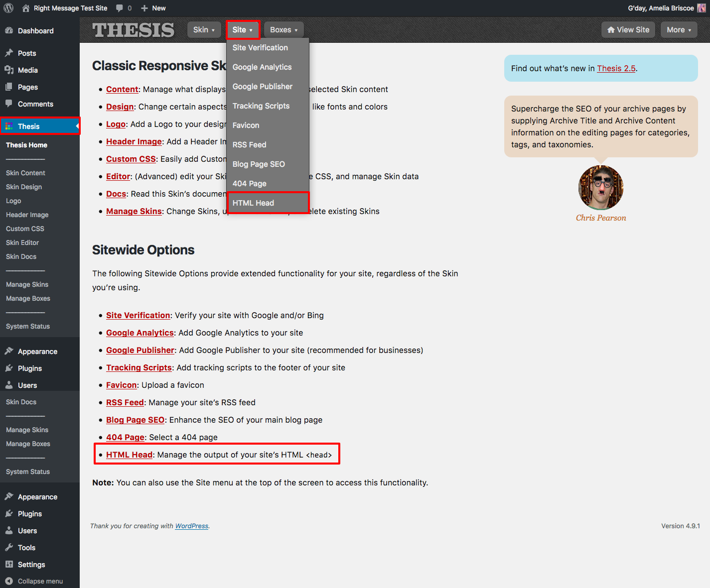Collapse the Site dropdown menu
Screen dimensions: 710x588
pos(243,30)
